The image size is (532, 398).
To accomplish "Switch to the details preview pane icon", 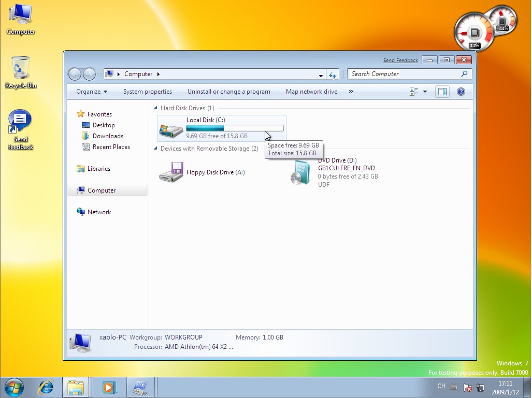I will pyautogui.click(x=442, y=91).
